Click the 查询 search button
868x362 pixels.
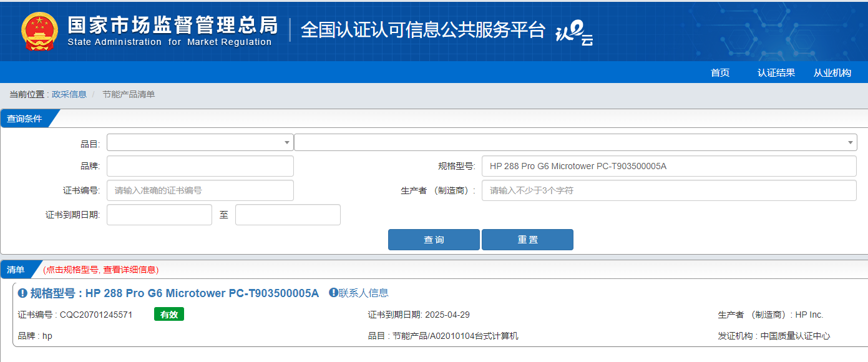pos(434,240)
